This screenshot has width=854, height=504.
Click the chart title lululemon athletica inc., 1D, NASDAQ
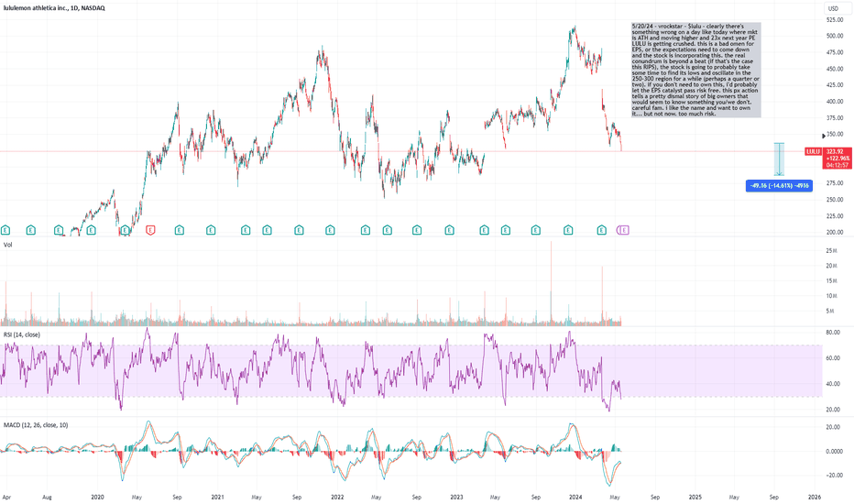(54, 8)
